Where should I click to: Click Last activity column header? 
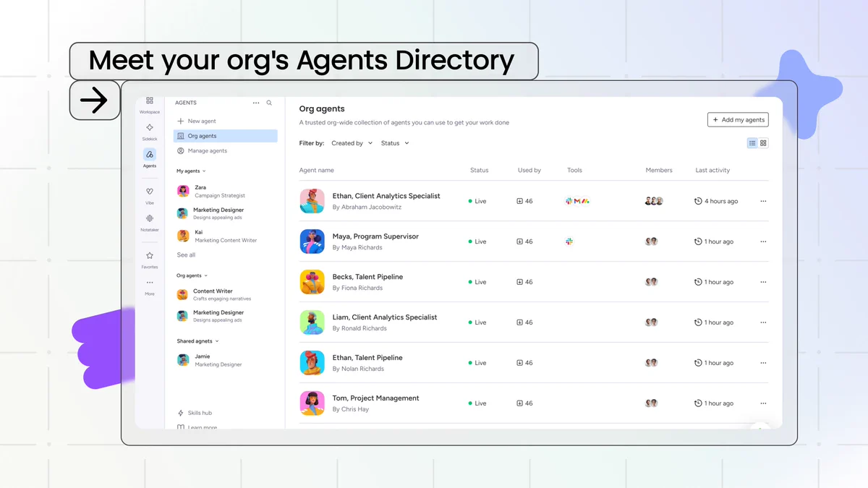point(712,171)
